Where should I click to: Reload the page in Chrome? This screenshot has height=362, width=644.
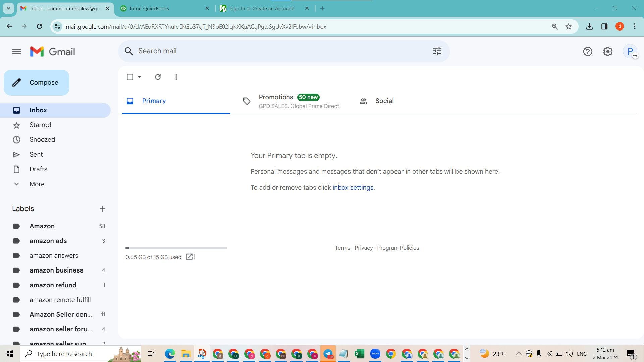tap(39, 26)
